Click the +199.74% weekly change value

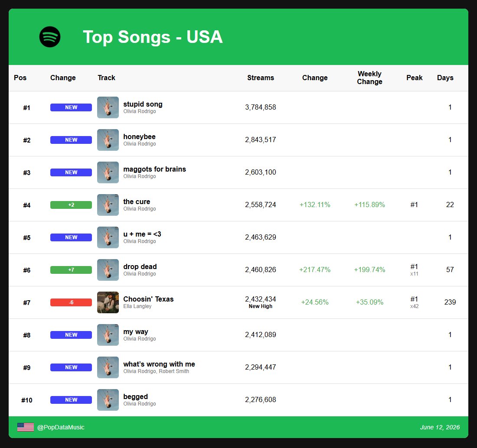pos(369,270)
